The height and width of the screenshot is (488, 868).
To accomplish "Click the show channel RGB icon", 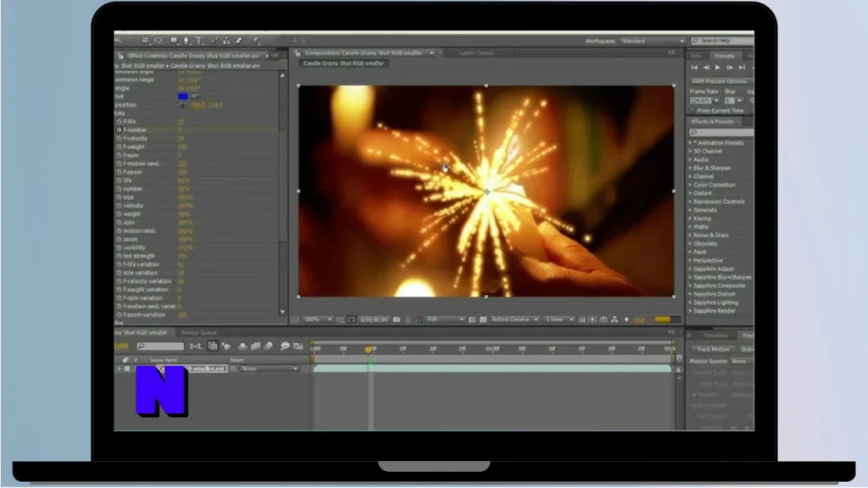I will tap(419, 319).
